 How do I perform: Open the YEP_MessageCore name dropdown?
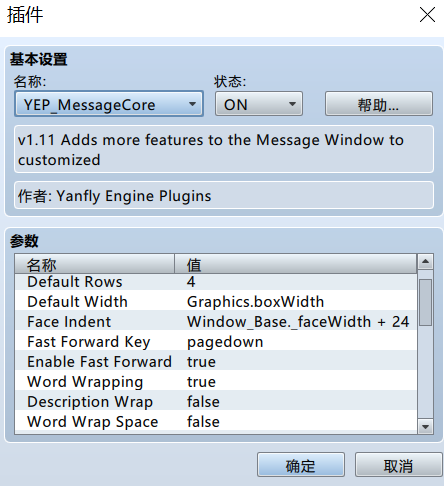(x=109, y=104)
